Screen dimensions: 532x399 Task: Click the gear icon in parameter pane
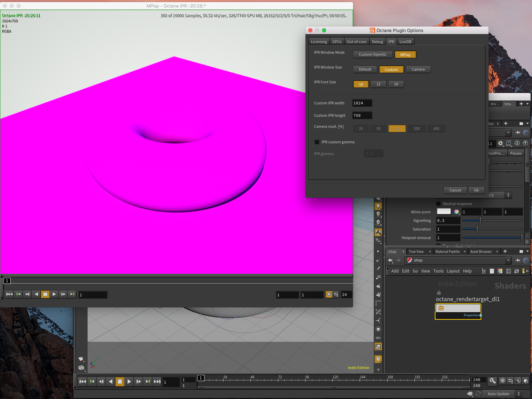point(500,143)
